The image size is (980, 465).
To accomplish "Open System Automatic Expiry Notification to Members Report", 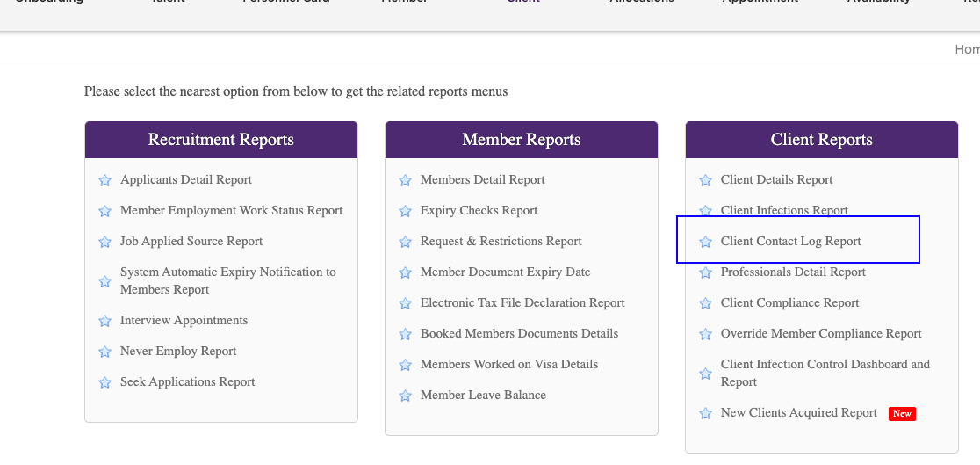I will coord(228,281).
